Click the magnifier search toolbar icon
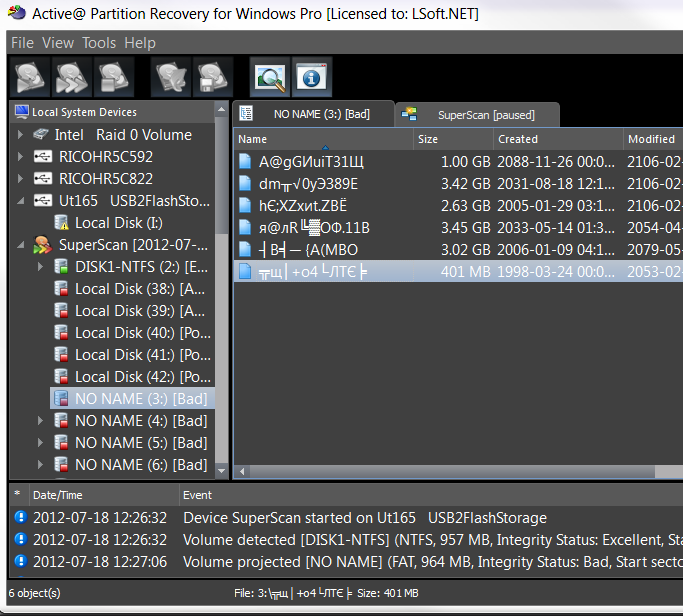683x616 pixels. 270,78
